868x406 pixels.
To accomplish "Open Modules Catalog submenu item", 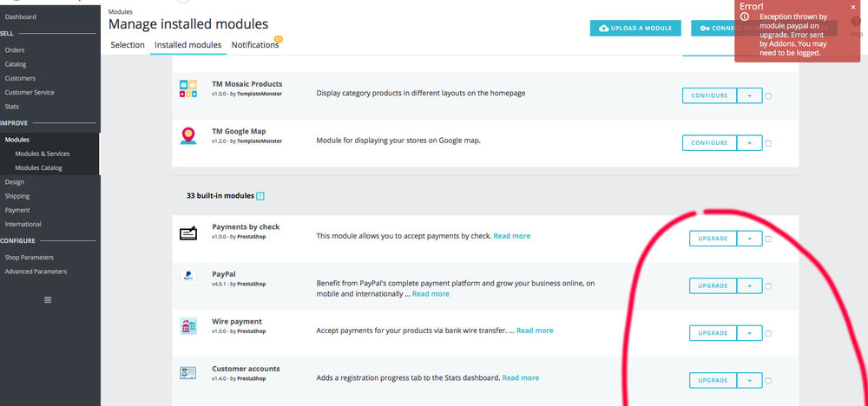I will coord(38,167).
